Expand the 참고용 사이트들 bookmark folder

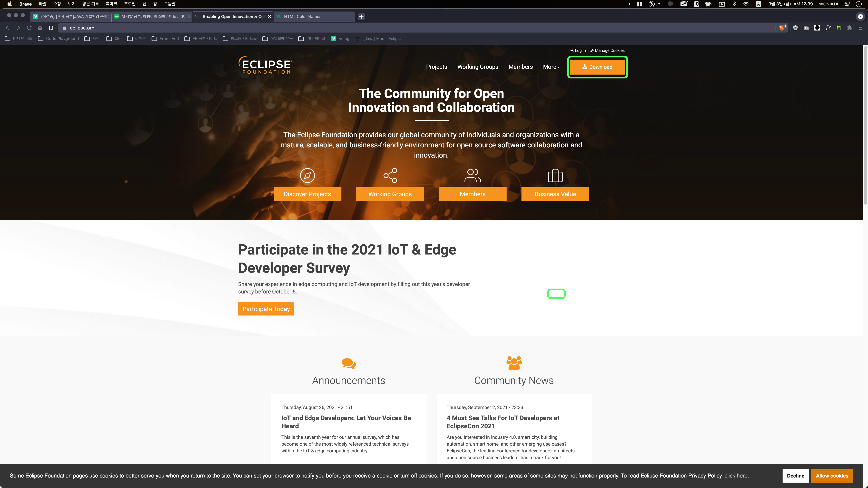coord(240,39)
